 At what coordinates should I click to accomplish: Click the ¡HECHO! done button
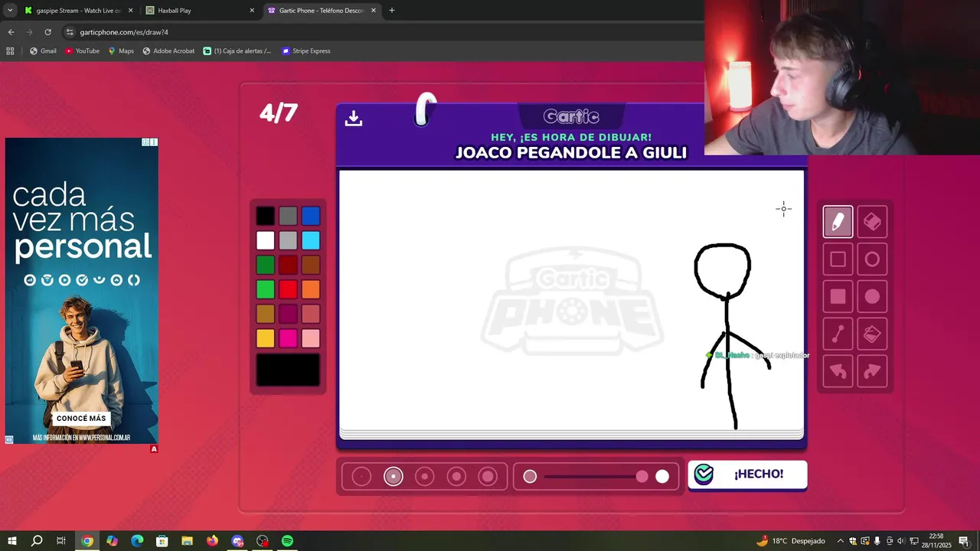pos(747,474)
